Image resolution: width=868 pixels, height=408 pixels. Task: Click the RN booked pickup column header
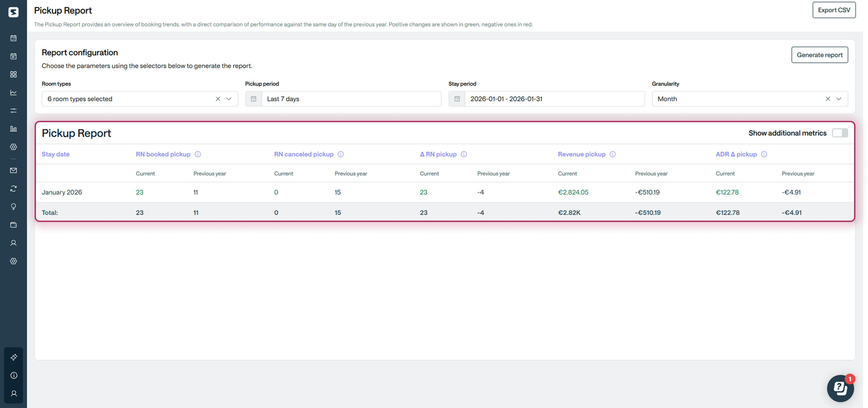163,154
